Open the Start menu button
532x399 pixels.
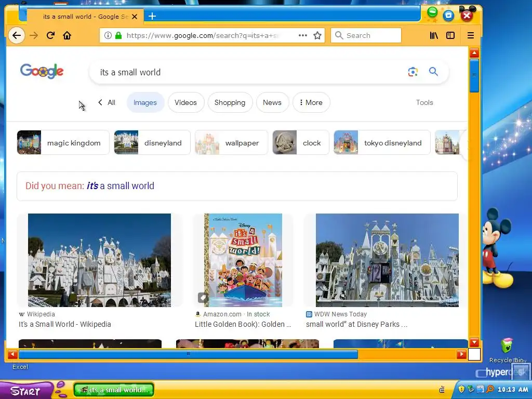26,391
